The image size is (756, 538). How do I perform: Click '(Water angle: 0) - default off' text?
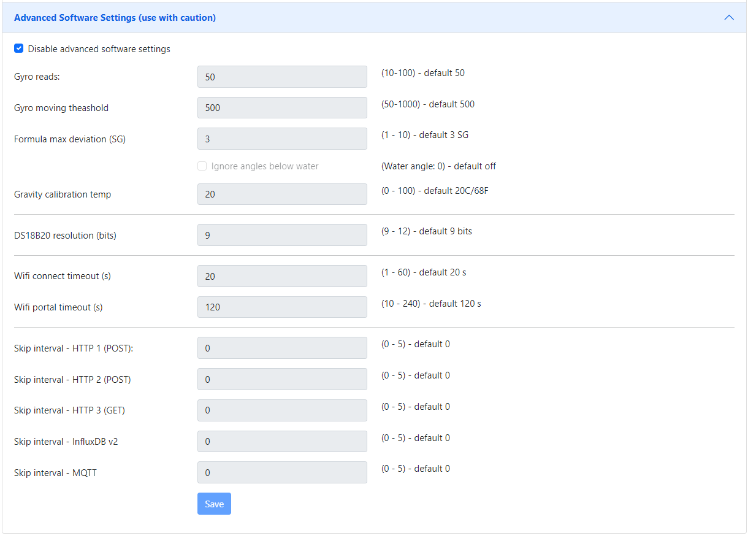439,166
